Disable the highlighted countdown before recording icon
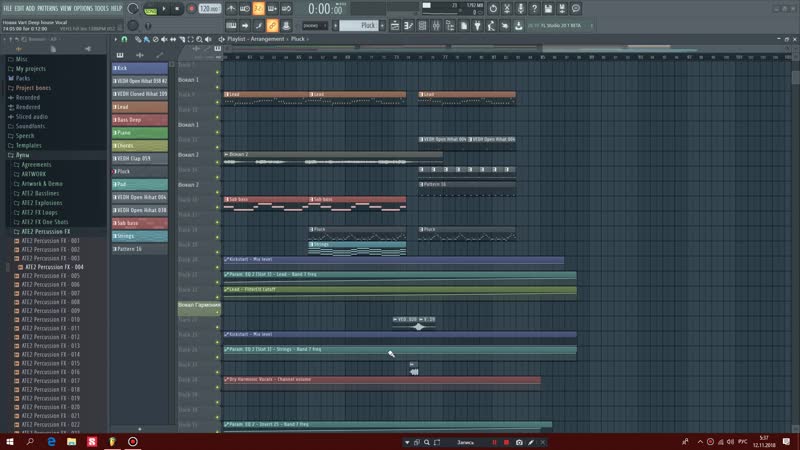The image size is (800, 450). pos(259,9)
